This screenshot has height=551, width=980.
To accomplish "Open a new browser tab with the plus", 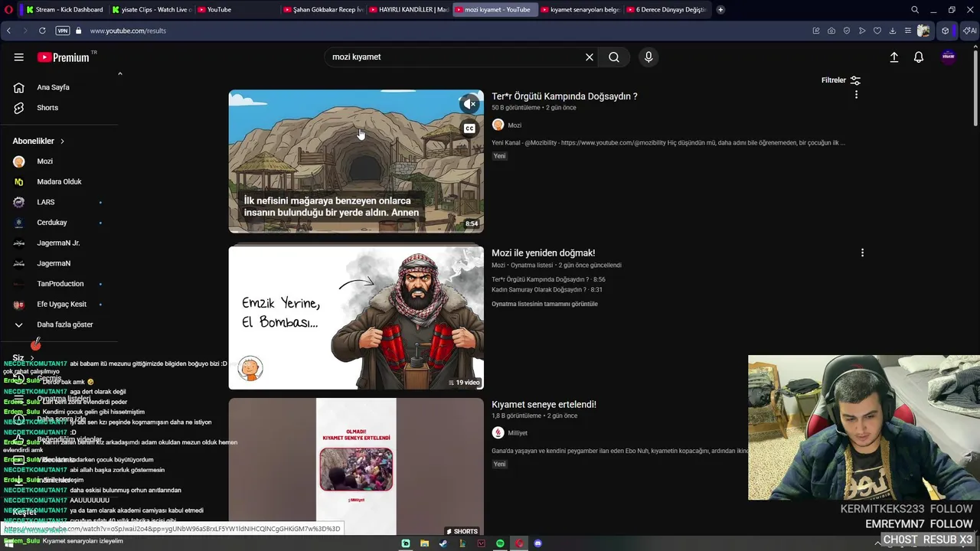I will (720, 10).
